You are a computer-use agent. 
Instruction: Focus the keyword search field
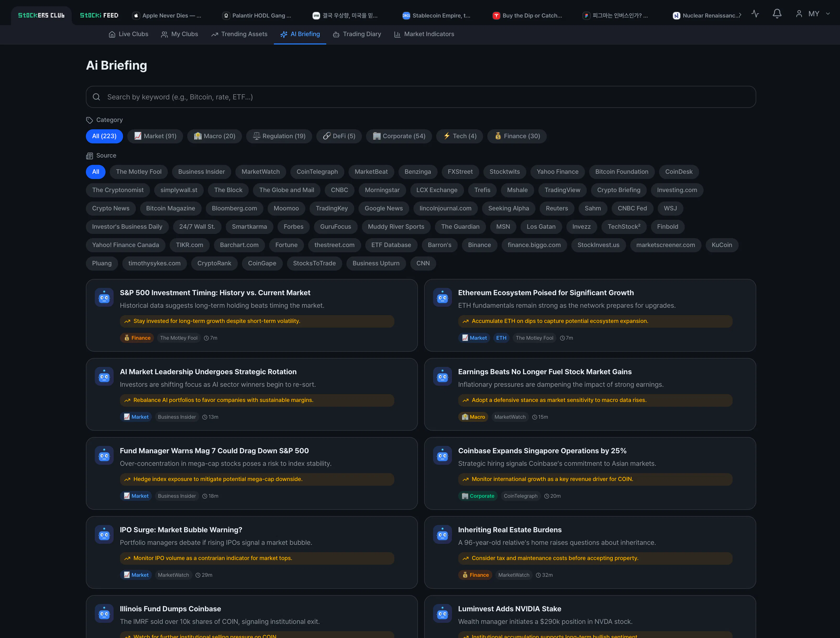pyautogui.click(x=421, y=97)
